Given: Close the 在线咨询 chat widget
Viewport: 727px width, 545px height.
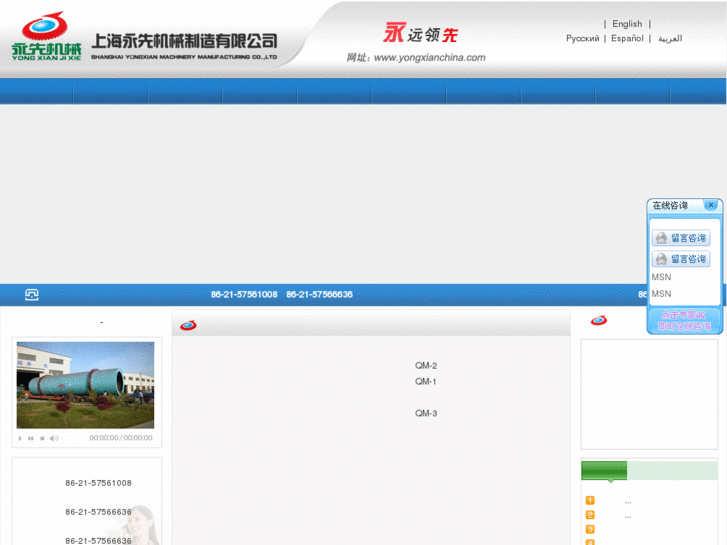Looking at the screenshot, I should pos(711,205).
